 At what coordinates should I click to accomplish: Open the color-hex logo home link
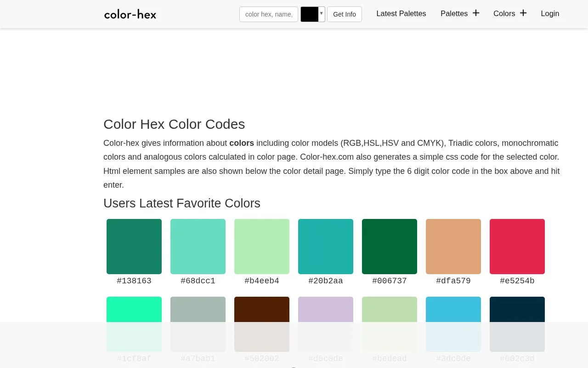130,14
